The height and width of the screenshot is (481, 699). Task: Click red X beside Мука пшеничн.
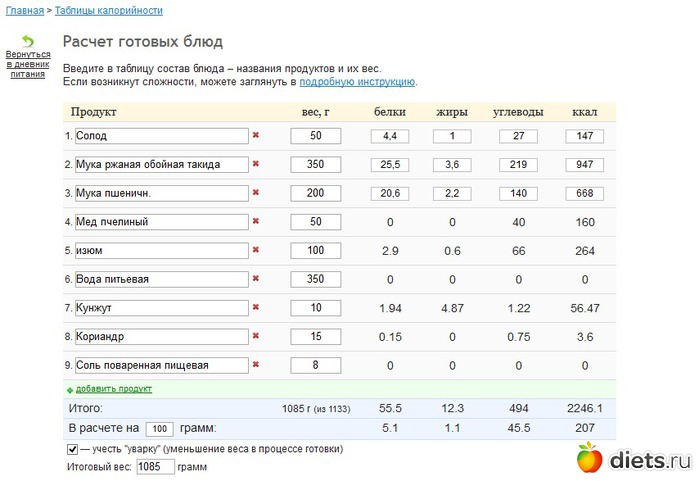coord(256,193)
